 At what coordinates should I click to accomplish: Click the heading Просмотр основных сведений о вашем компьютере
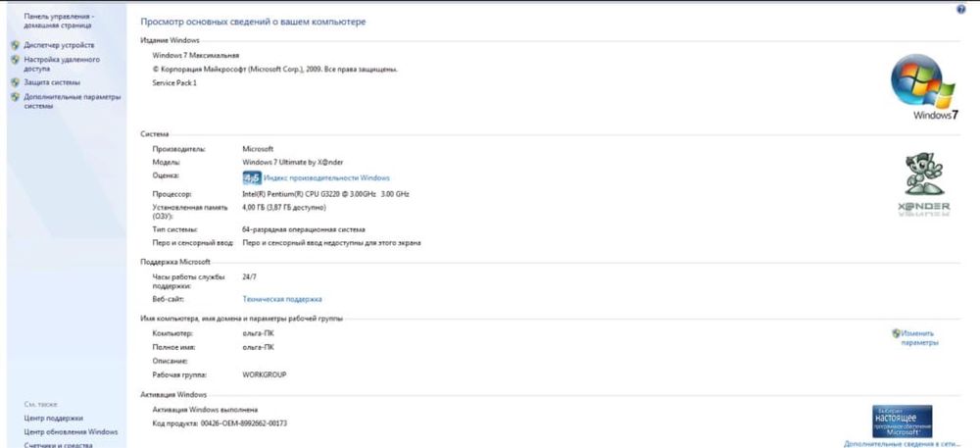point(253,22)
